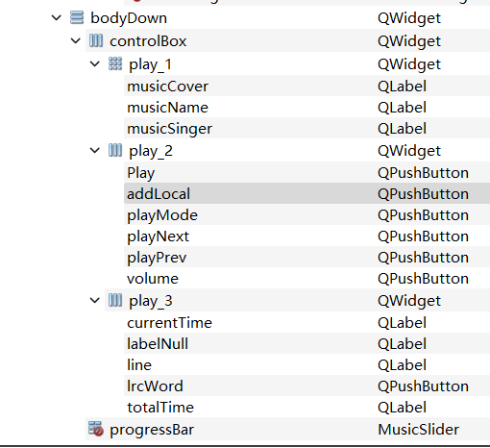
Task: Collapse the controlBox tree node
Action: coord(76,40)
